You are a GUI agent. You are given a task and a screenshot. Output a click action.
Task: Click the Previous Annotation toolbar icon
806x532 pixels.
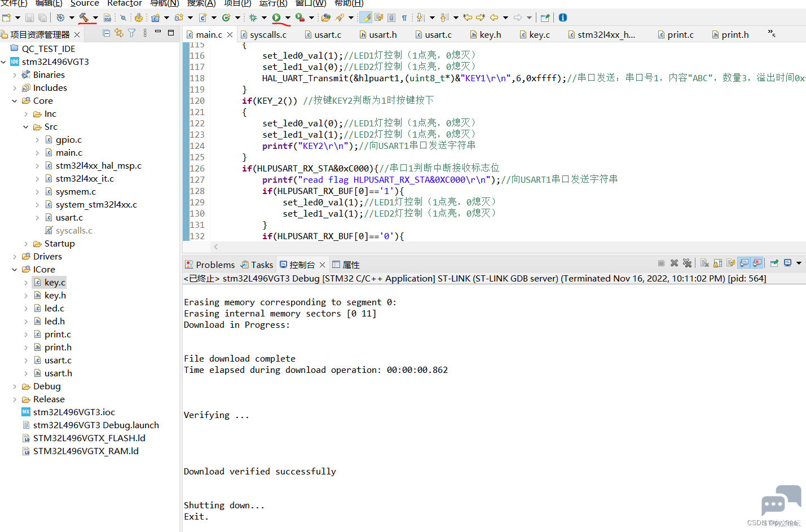[x=444, y=17]
